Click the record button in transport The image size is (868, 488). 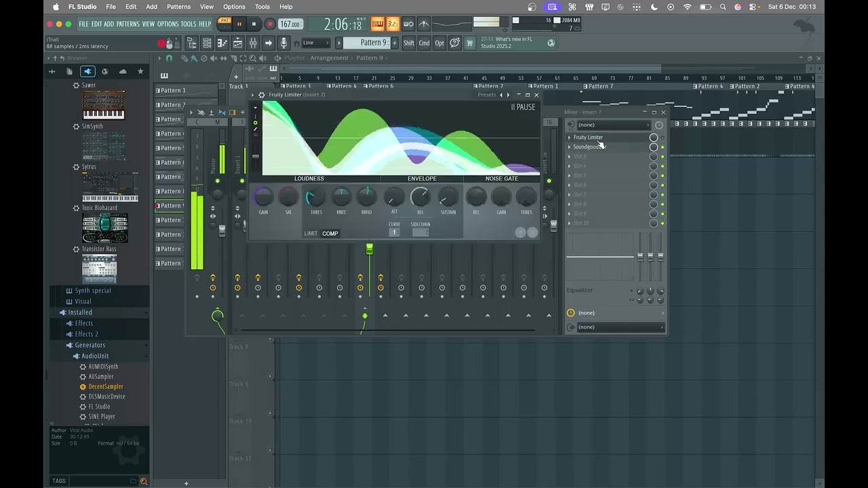click(270, 24)
